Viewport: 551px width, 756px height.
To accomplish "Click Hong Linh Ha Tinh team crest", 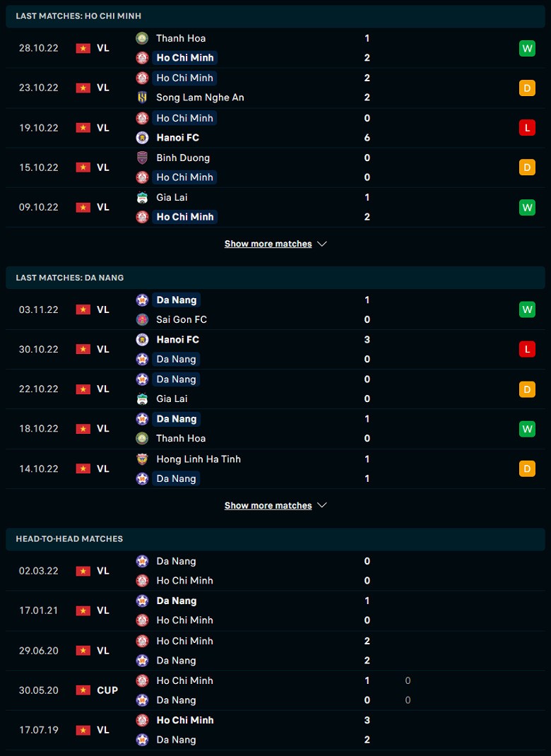I will point(142,459).
